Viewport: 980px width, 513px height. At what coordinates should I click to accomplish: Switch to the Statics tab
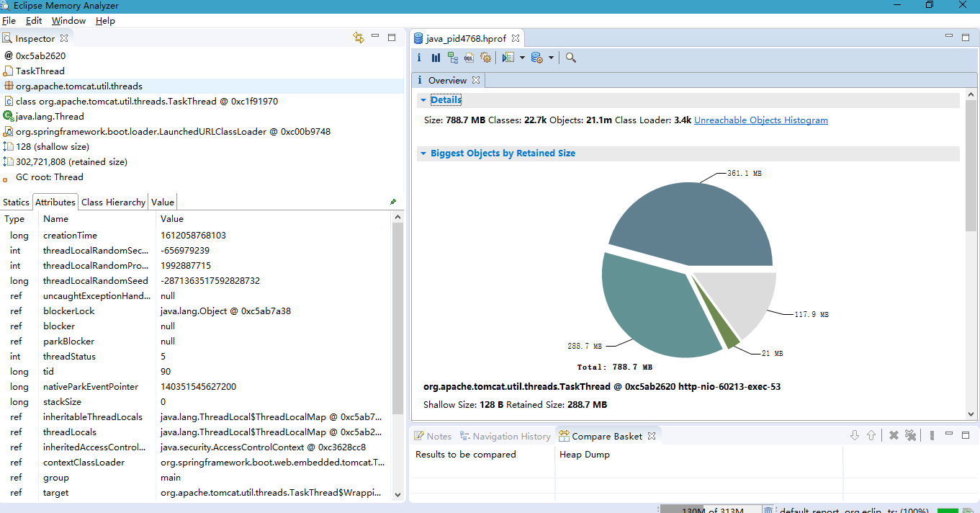[x=16, y=202]
